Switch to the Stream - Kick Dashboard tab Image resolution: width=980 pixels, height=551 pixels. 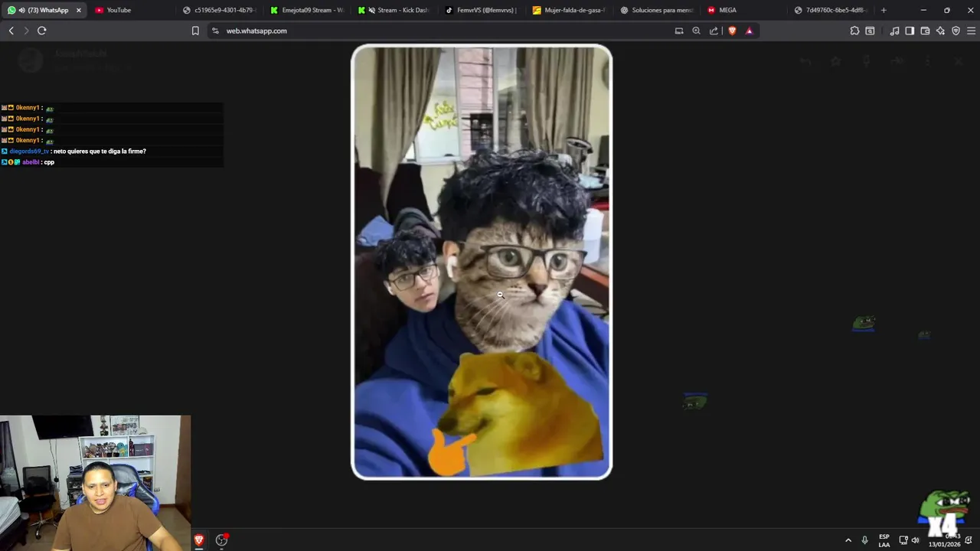pyautogui.click(x=394, y=10)
